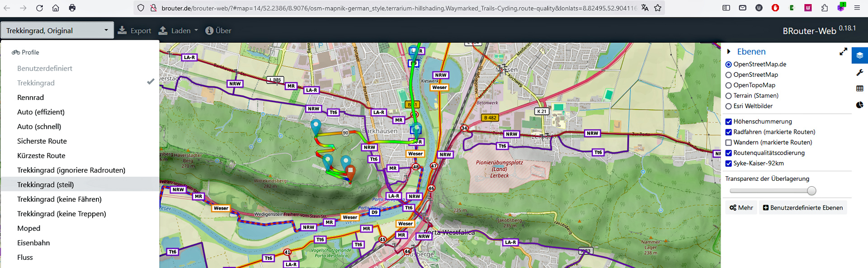868x268 pixels.
Task: Open the layers sidebar tab icon
Action: pyautogui.click(x=860, y=56)
